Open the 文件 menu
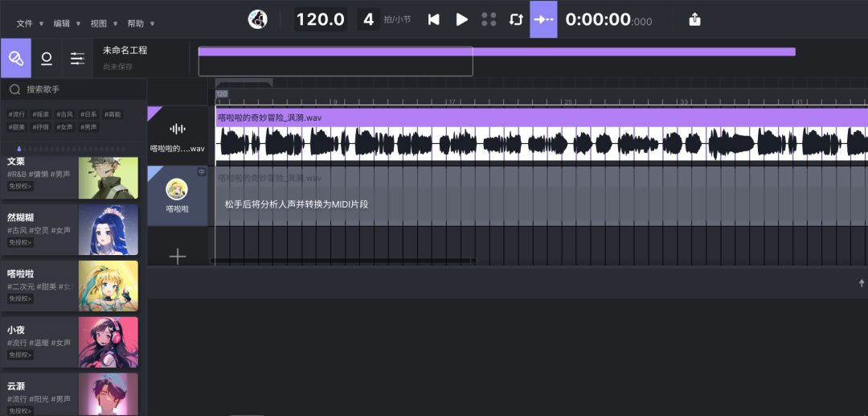 coord(30,24)
